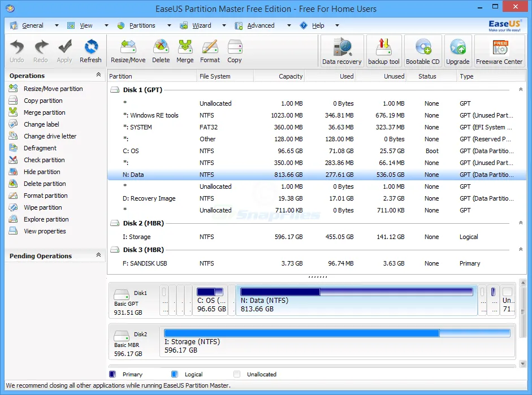Expand the dropdown arrow beside View
Screen dimensions: 532x395
[106, 25]
